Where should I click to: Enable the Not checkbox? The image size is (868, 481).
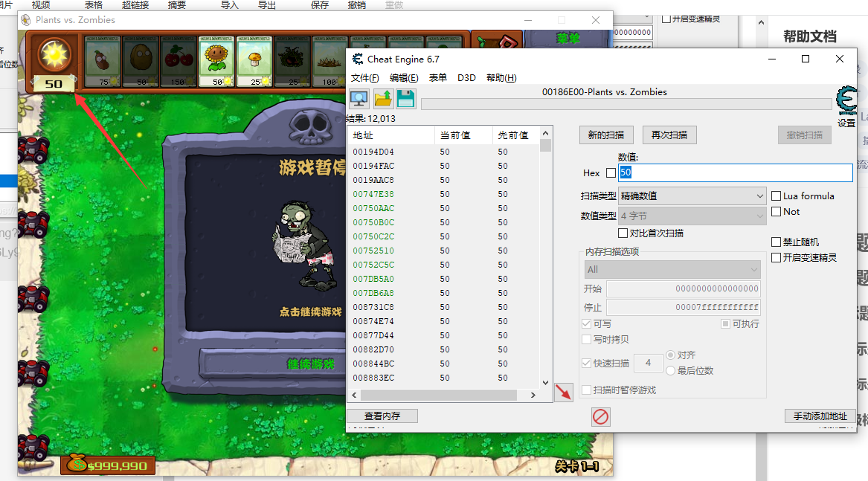(776, 211)
